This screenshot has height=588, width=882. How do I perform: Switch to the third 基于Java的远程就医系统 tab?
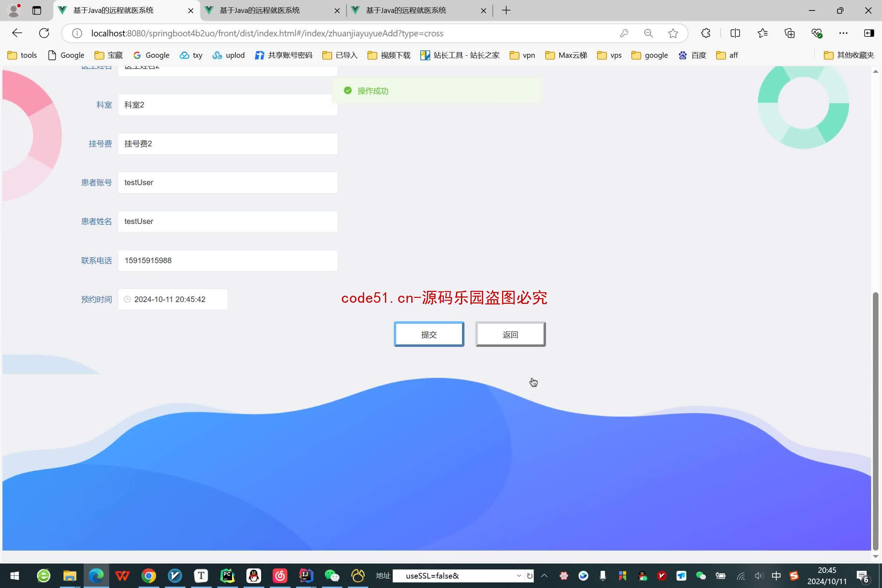pos(419,10)
